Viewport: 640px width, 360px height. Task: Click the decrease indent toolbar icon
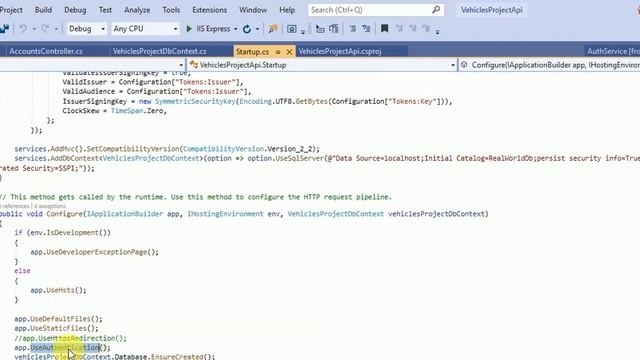tap(320, 29)
